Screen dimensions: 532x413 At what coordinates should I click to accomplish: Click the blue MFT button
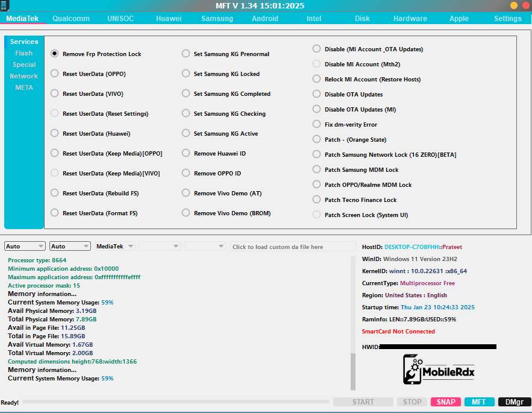tap(479, 402)
